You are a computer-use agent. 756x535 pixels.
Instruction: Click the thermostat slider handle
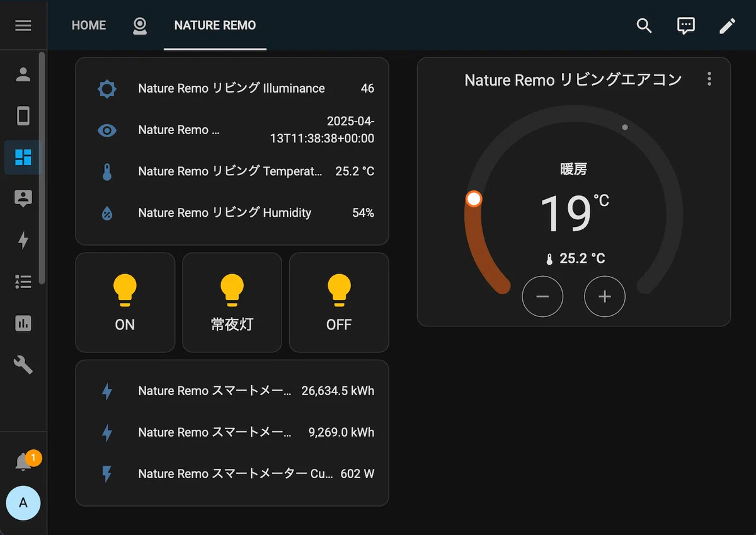pos(474,199)
